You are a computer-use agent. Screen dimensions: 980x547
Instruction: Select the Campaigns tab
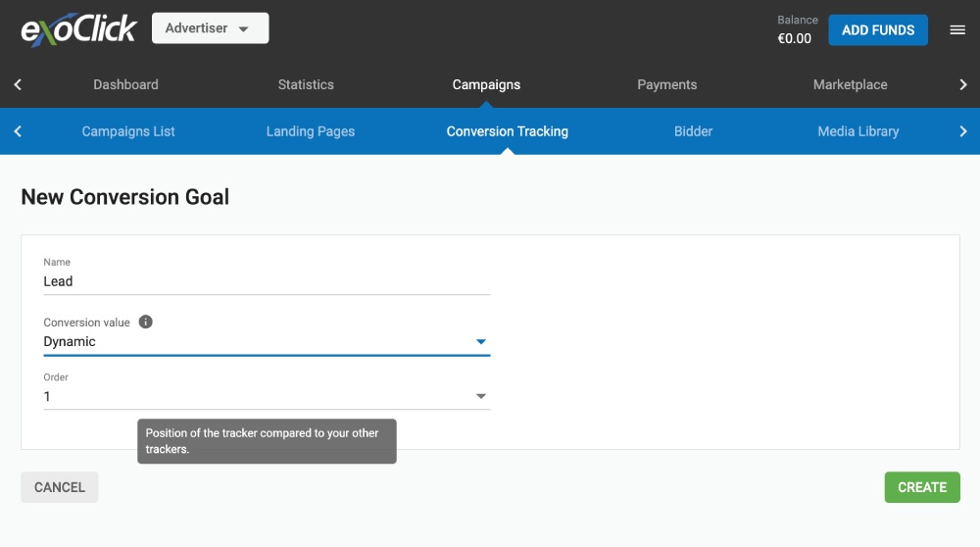[x=486, y=84]
